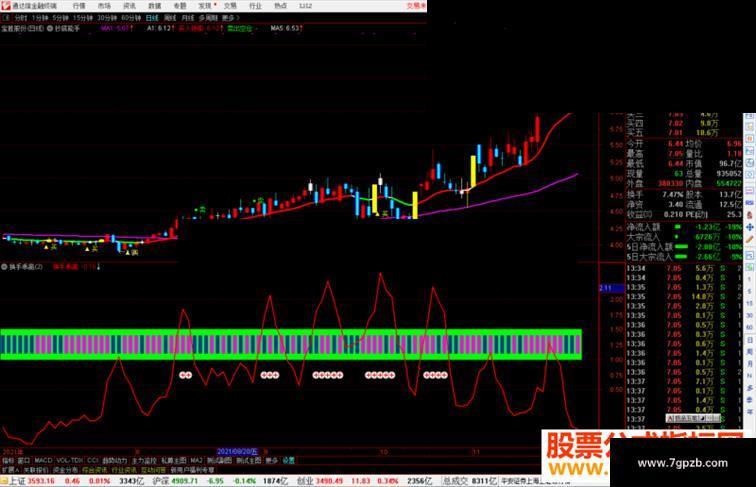Click the red figure icon in right sidebar
The image size is (756, 487).
tap(749, 215)
